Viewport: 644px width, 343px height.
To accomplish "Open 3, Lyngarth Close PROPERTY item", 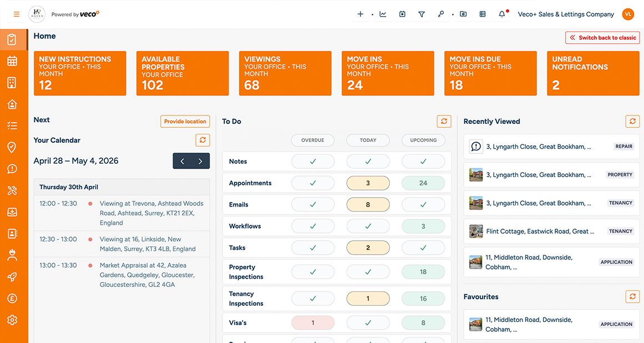I will tap(551, 175).
